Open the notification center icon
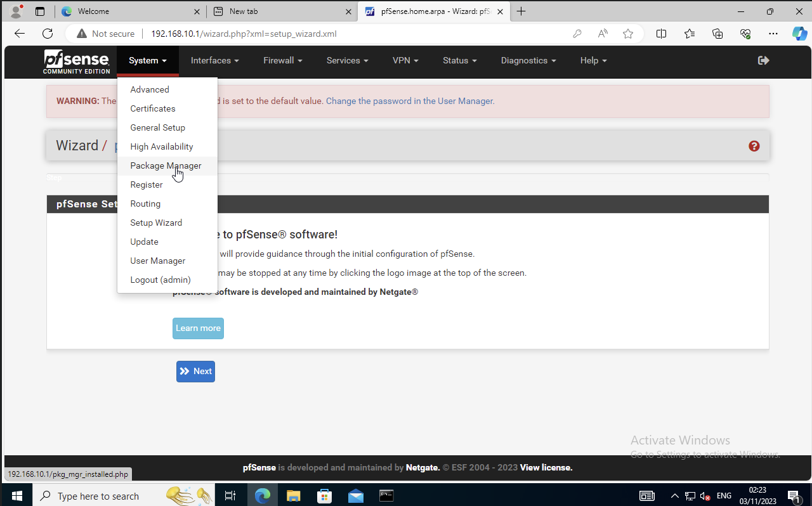Viewport: 812px width, 506px height. coord(793,496)
